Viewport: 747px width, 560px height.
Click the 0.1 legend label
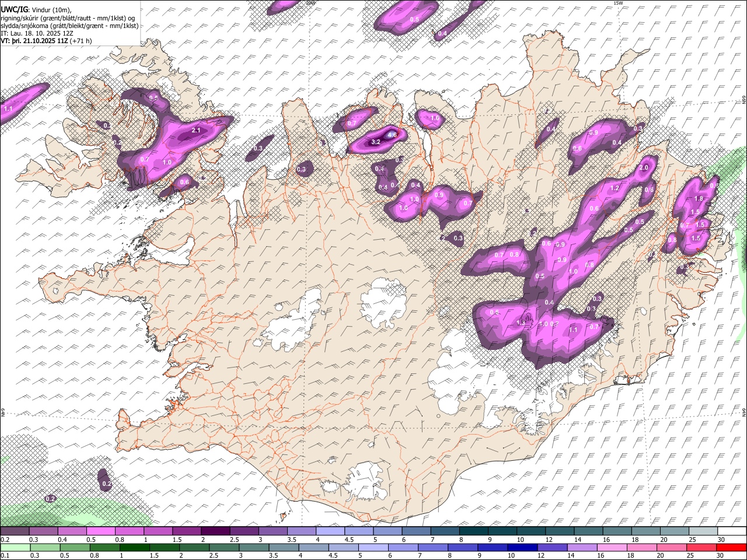click(x=5, y=556)
